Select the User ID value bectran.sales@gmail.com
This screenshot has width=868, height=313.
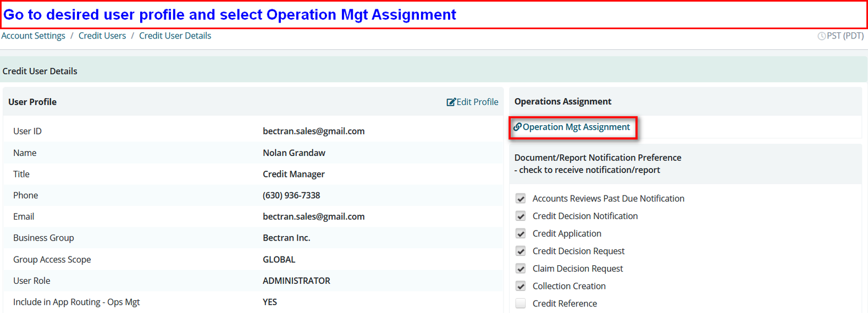(x=313, y=131)
